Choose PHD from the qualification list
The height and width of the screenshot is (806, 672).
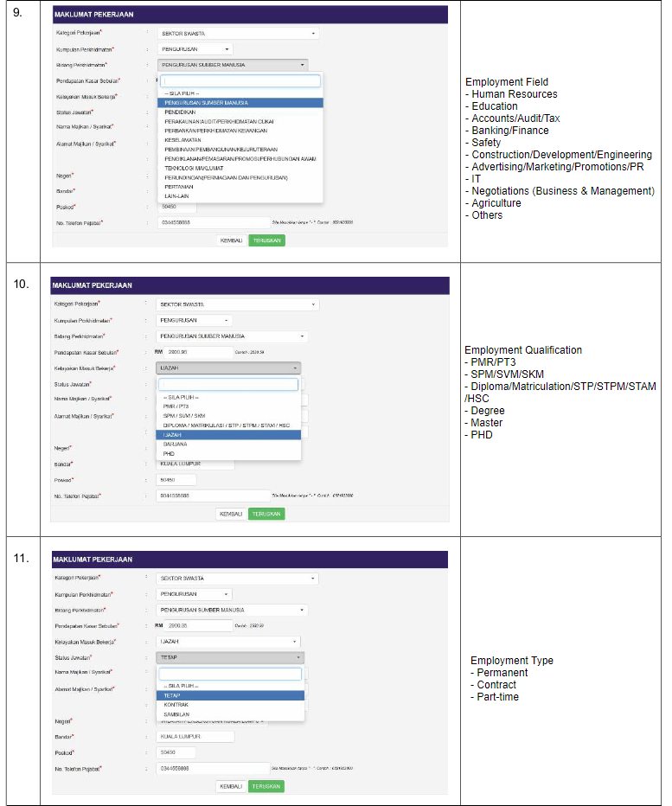coord(170,453)
